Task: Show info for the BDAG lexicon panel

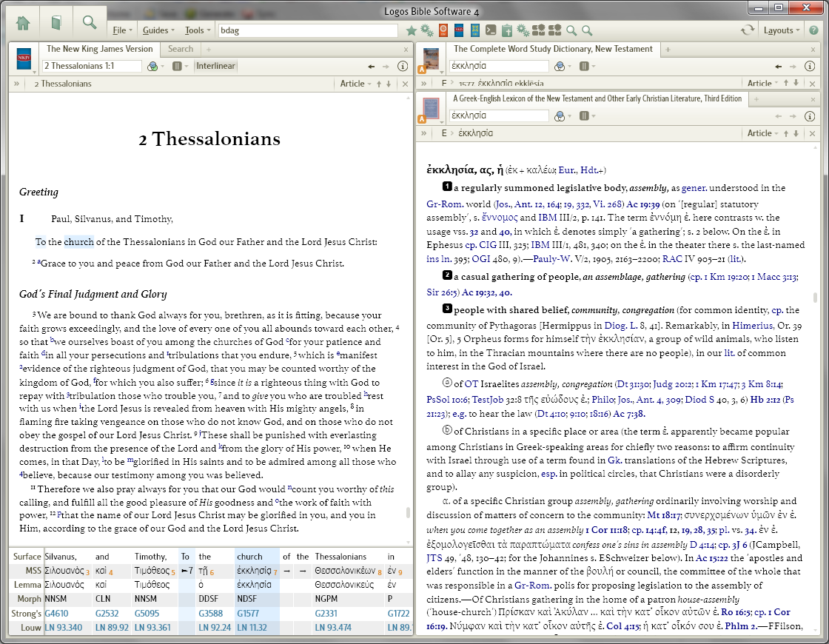Action: pos(810,115)
